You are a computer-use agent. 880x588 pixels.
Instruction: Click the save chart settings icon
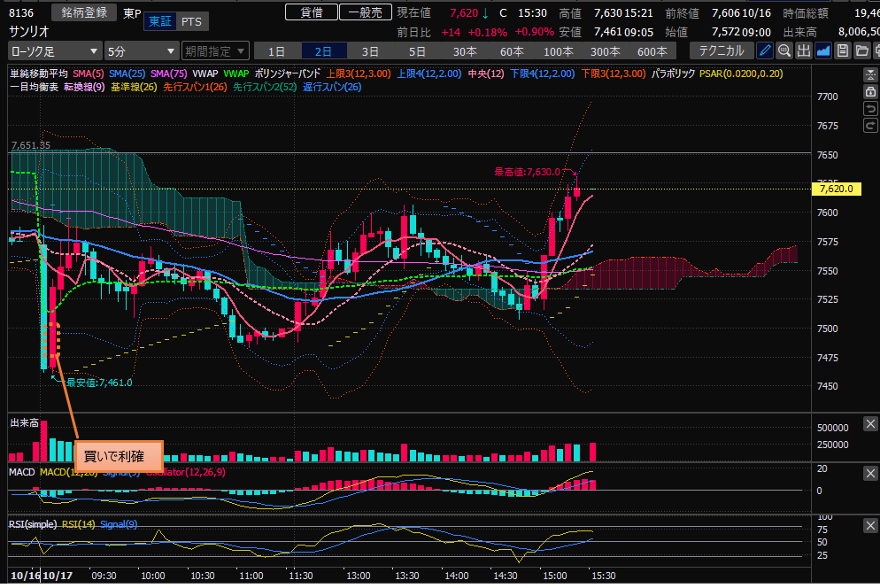843,50
